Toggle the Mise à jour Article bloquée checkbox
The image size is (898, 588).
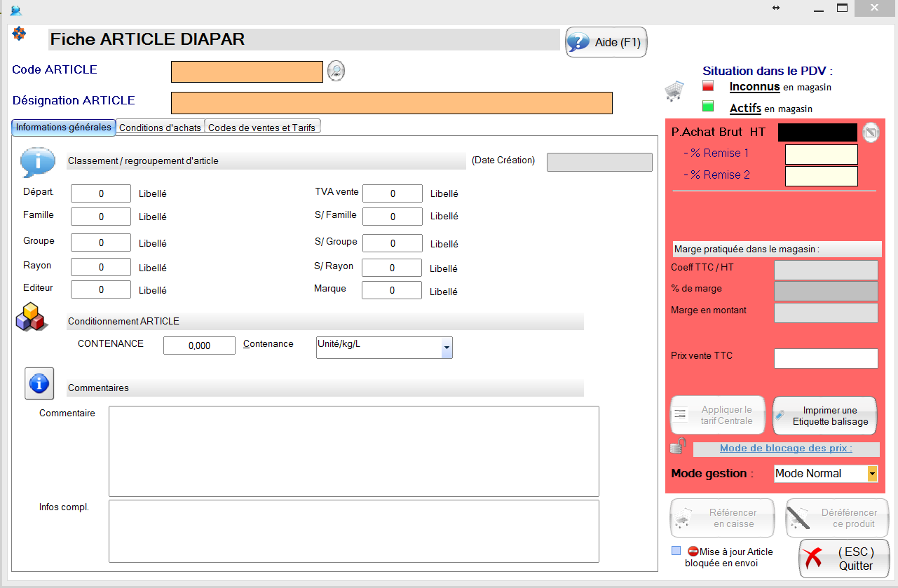[x=676, y=551]
